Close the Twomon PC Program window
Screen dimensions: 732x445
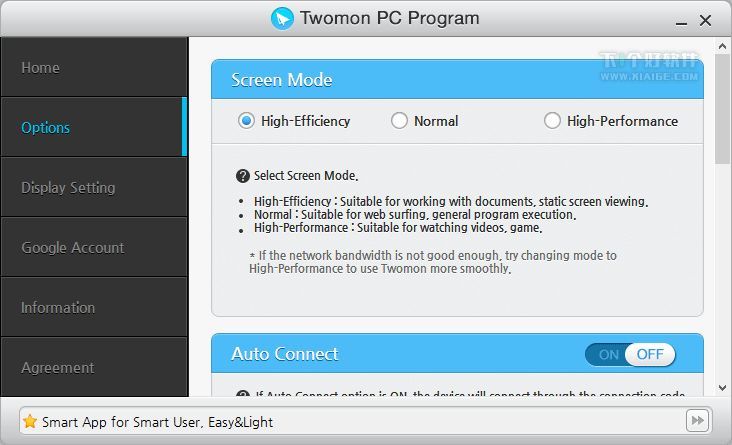(706, 19)
